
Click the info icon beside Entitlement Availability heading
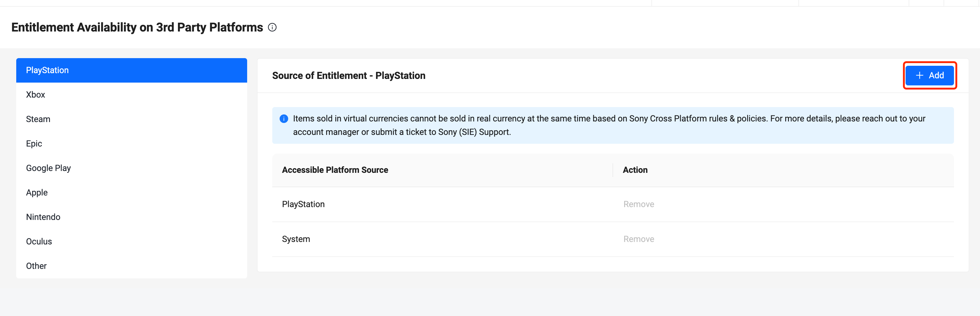272,27
